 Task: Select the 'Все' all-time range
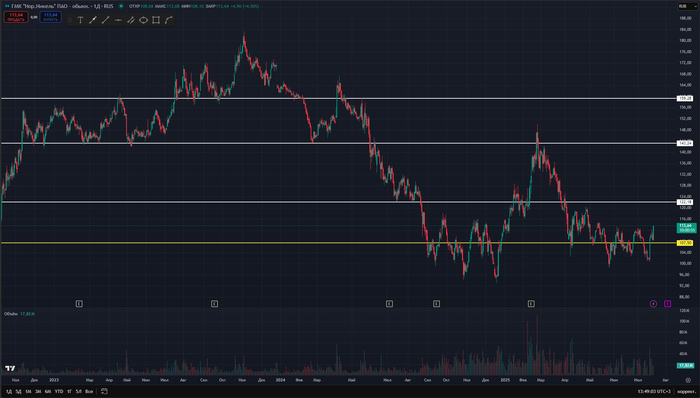pyautogui.click(x=89, y=391)
